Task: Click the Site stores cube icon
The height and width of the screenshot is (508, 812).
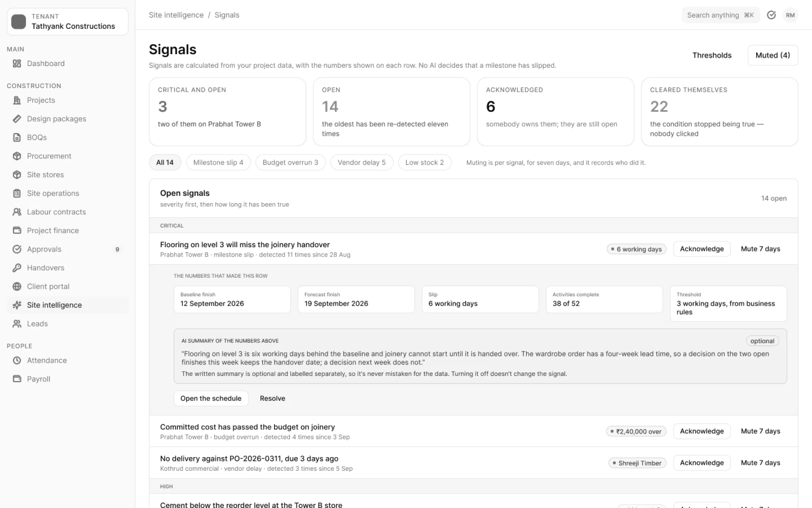Action: pyautogui.click(x=17, y=175)
